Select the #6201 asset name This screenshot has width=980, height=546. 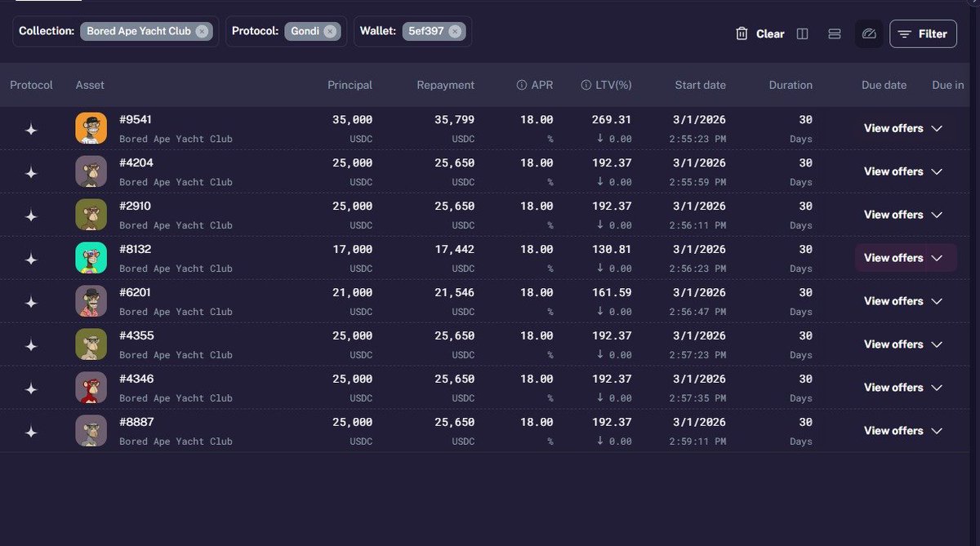tap(136, 293)
